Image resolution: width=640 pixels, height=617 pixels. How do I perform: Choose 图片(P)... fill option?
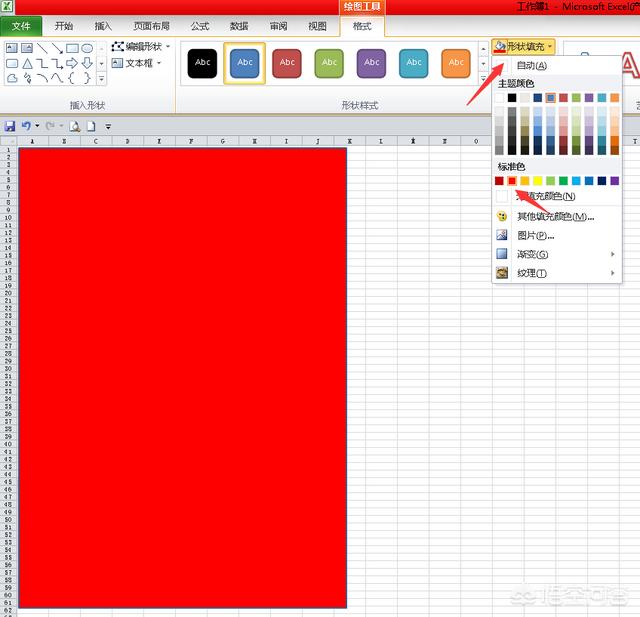[x=556, y=235]
